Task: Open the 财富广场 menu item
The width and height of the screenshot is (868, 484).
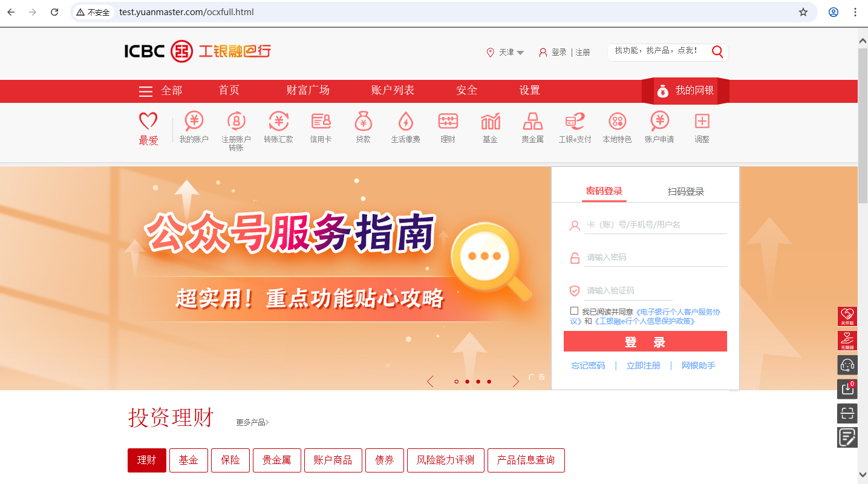Action: point(308,90)
